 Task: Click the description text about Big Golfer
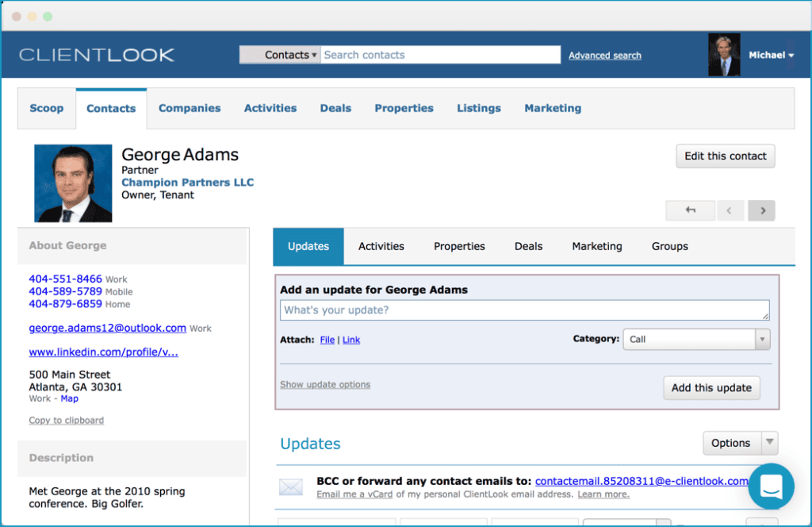tap(107, 498)
